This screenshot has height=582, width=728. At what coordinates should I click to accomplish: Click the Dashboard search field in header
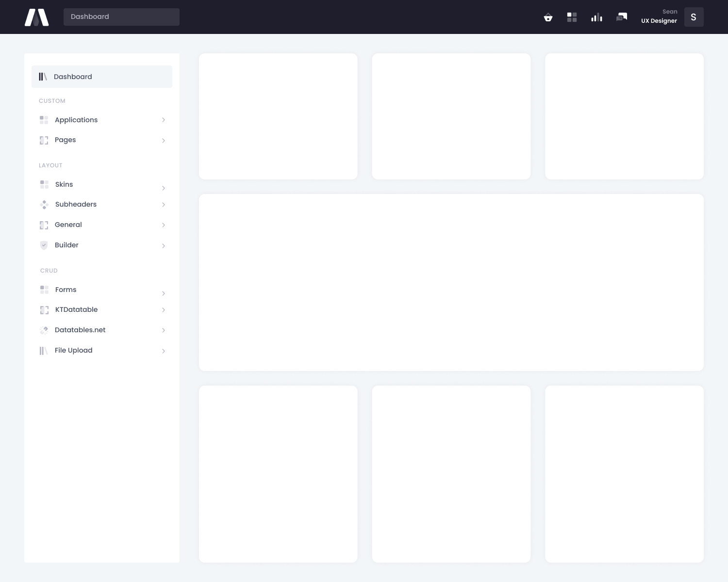[121, 17]
